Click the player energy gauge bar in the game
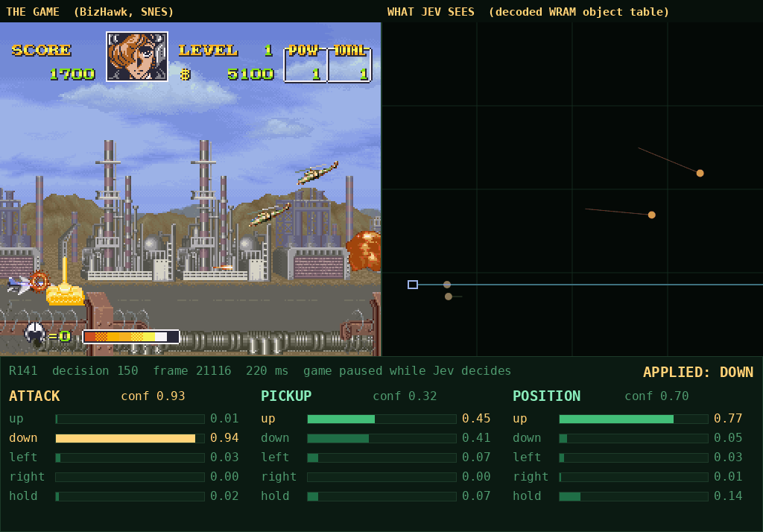Viewport: 763px width, 532px height. [131, 336]
